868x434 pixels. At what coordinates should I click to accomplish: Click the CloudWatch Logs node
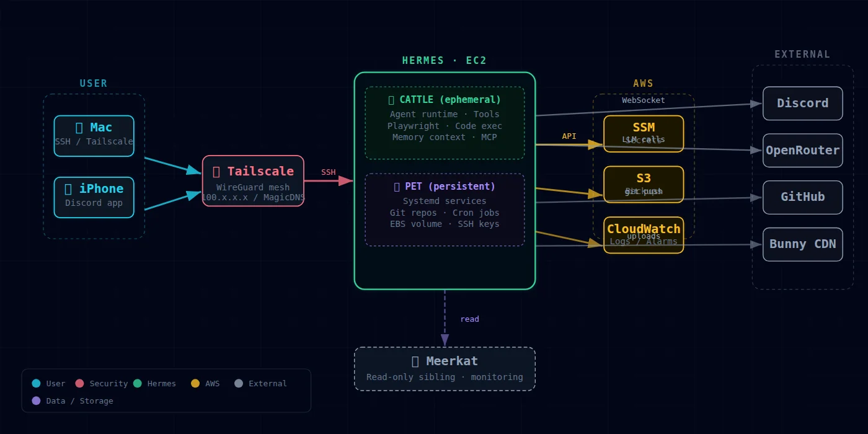coord(644,234)
